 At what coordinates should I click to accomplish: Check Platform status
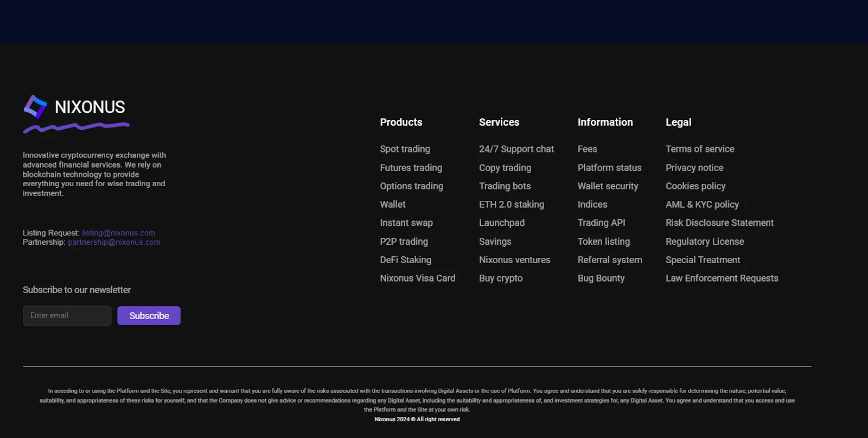(x=609, y=168)
